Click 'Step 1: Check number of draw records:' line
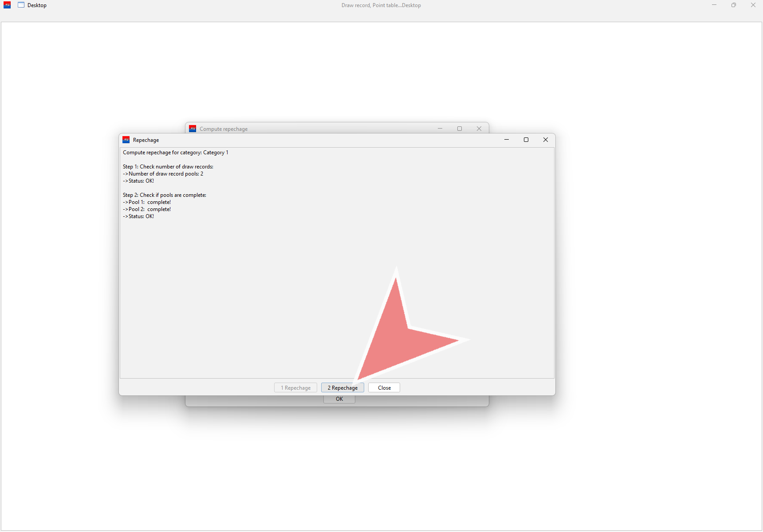The height and width of the screenshot is (532, 763). [x=168, y=167]
